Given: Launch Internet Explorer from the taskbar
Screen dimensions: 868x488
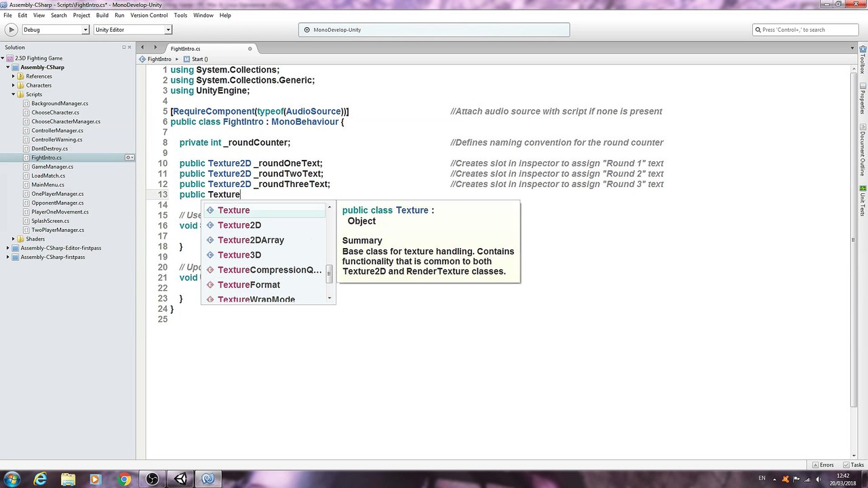Looking at the screenshot, I should (41, 479).
